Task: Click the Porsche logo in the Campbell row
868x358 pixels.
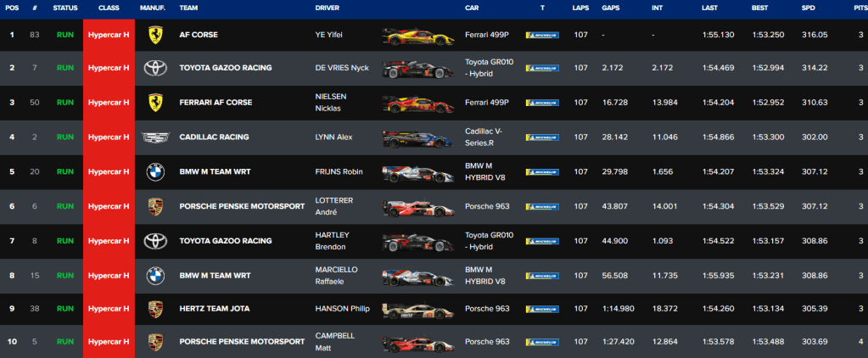Action: pos(155,342)
